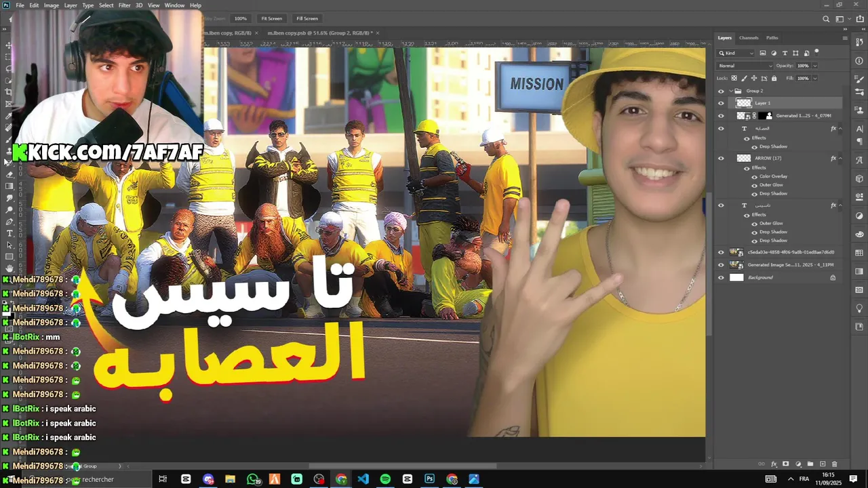Toggle layer filtering on/off switch

click(817, 52)
